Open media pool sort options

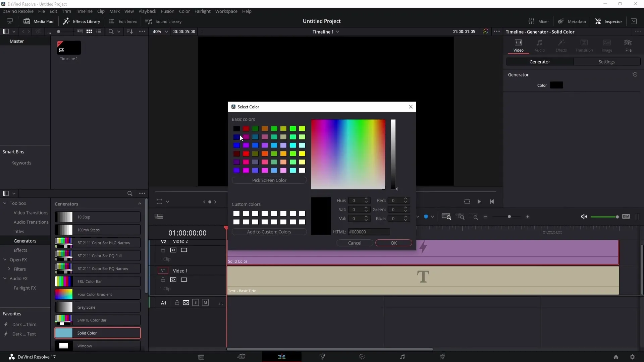pos(129,32)
